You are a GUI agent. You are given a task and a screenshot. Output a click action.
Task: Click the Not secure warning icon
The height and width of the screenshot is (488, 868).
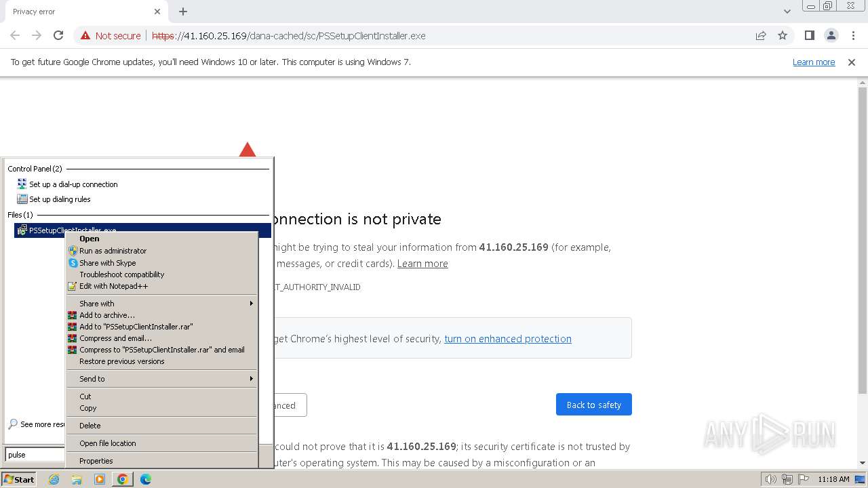[x=85, y=35]
